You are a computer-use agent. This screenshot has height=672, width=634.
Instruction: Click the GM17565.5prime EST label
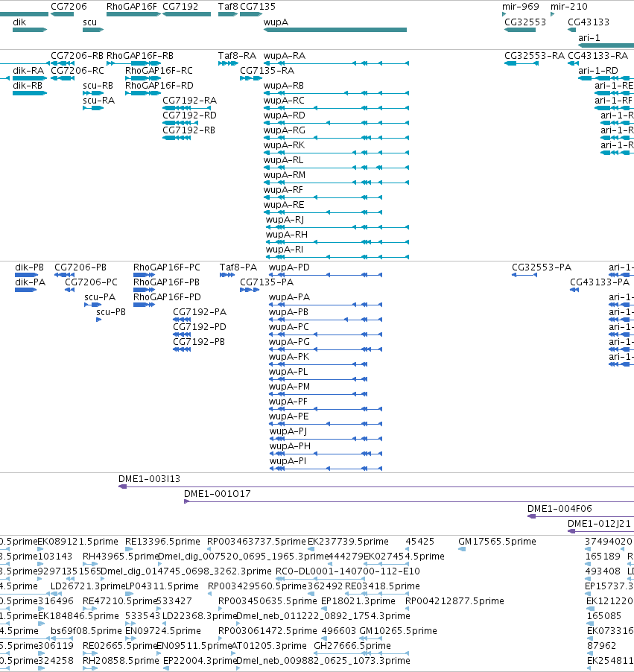497,542
